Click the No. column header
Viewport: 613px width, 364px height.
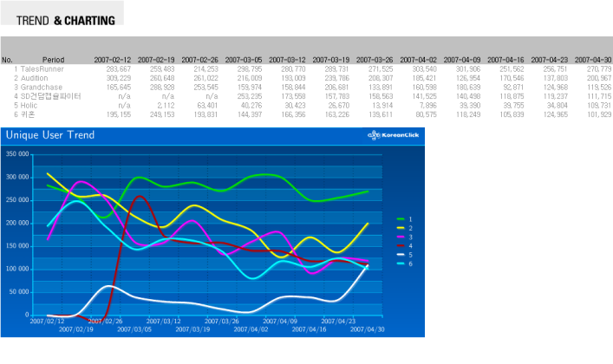coord(7,60)
